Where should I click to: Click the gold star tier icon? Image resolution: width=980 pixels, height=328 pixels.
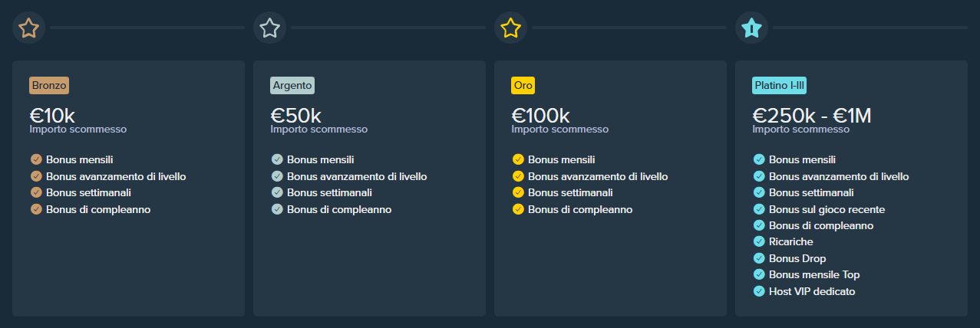510,28
